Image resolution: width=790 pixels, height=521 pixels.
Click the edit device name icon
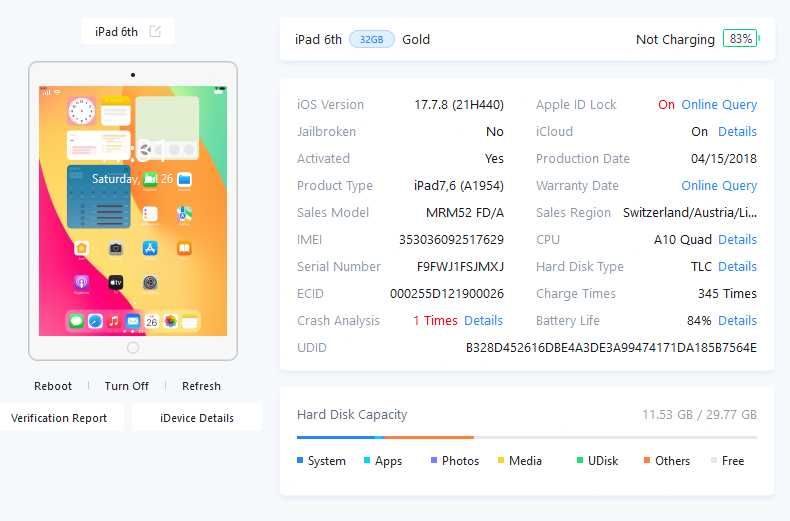155,32
